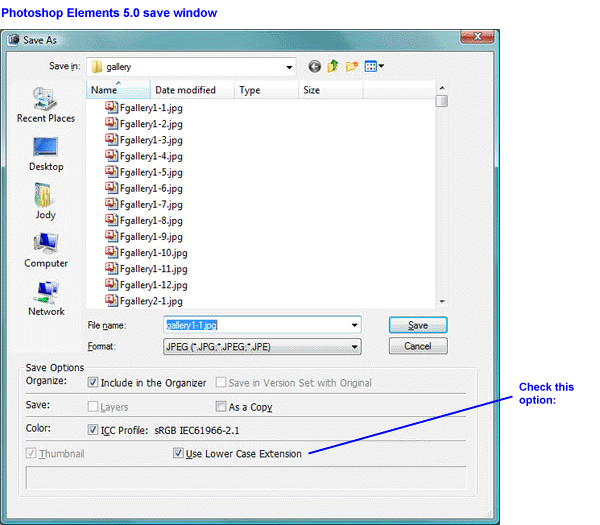The image size is (600, 525).
Task: Open Recent Places location
Action: tap(46, 105)
